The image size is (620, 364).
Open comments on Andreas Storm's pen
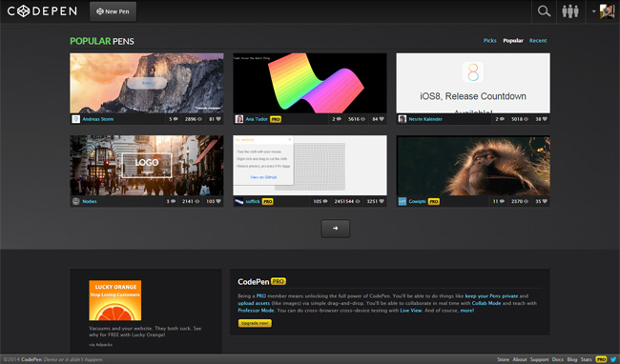click(x=174, y=119)
